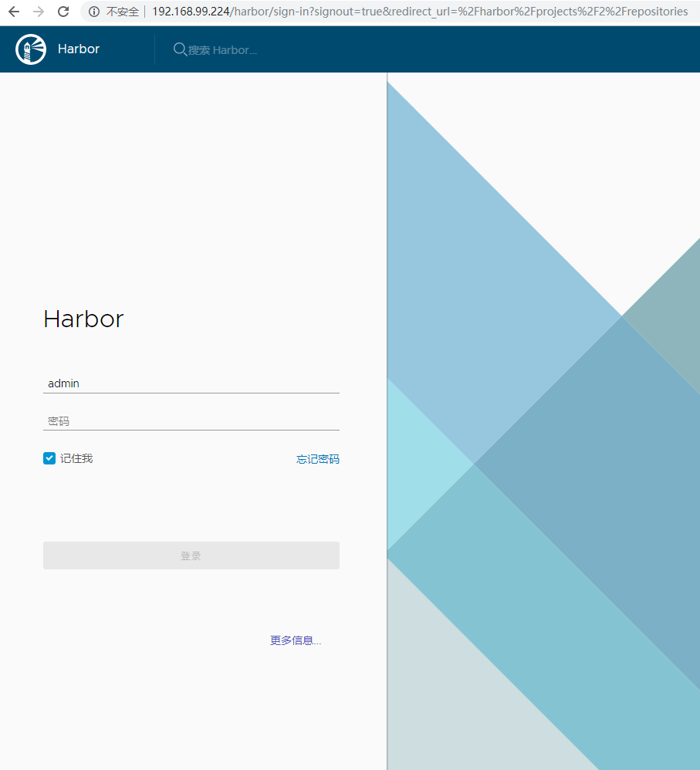Click the browser address bar URL
This screenshot has width=700, height=770.
click(420, 12)
